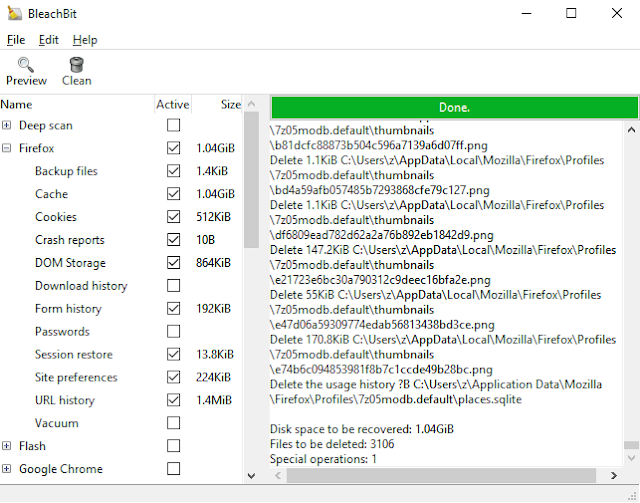Click the log pane scroll down arrow
The width and height of the screenshot is (640, 503).
[631, 458]
